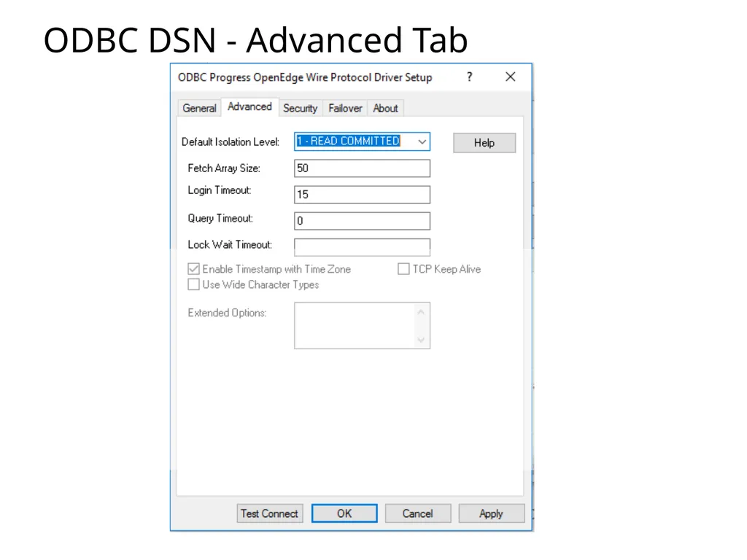Select the Advanced tab

(249, 106)
